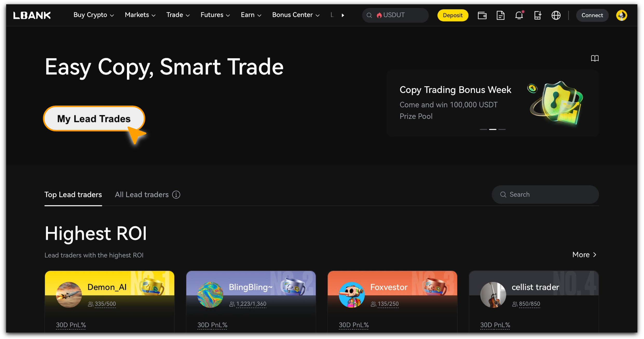Click the Foxvestor trader name
Image resolution: width=644 pixels, height=339 pixels.
click(x=389, y=287)
